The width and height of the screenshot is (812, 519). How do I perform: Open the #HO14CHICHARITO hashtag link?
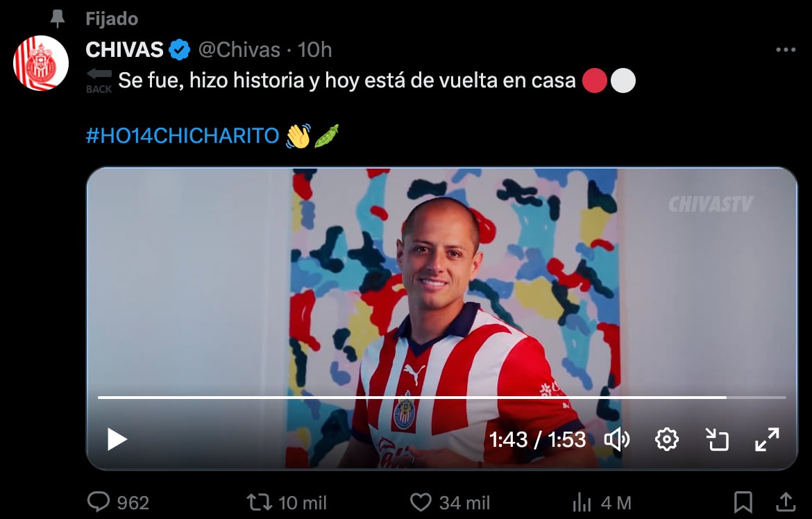[x=183, y=136]
